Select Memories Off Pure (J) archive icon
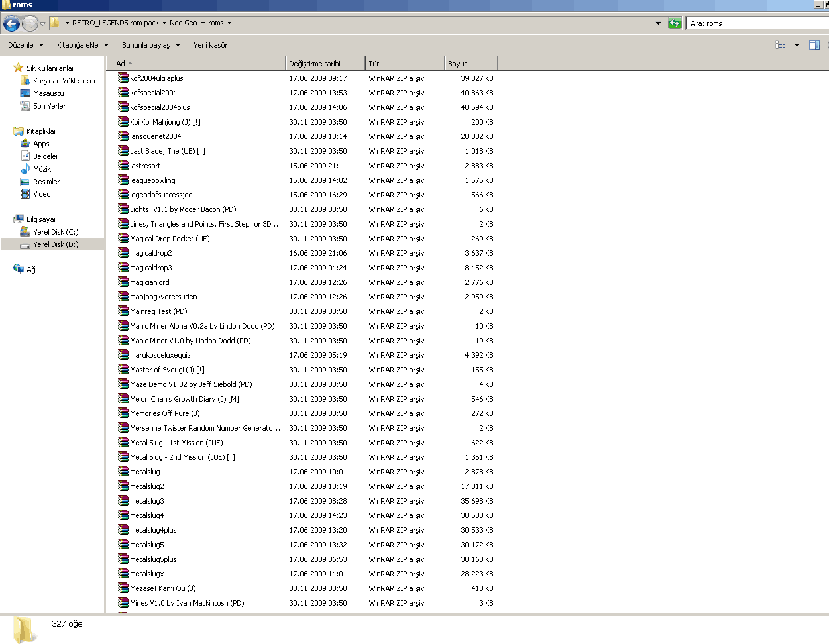 [x=123, y=413]
